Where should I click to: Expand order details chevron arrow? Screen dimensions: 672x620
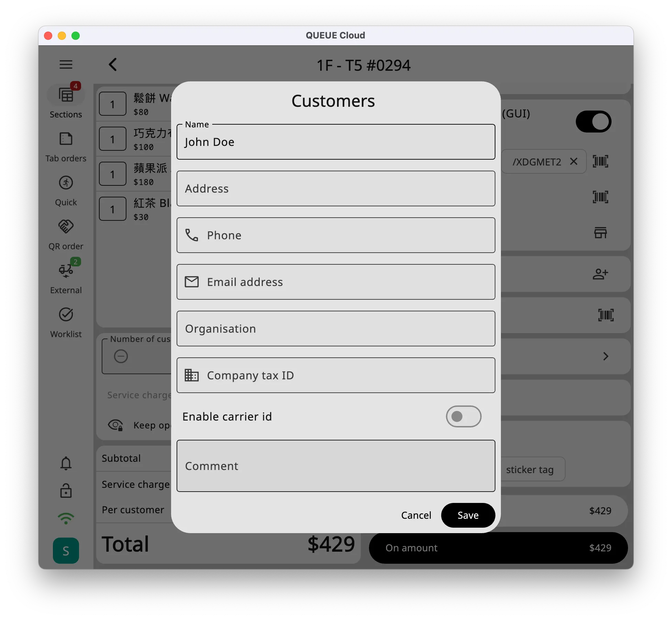[606, 356]
